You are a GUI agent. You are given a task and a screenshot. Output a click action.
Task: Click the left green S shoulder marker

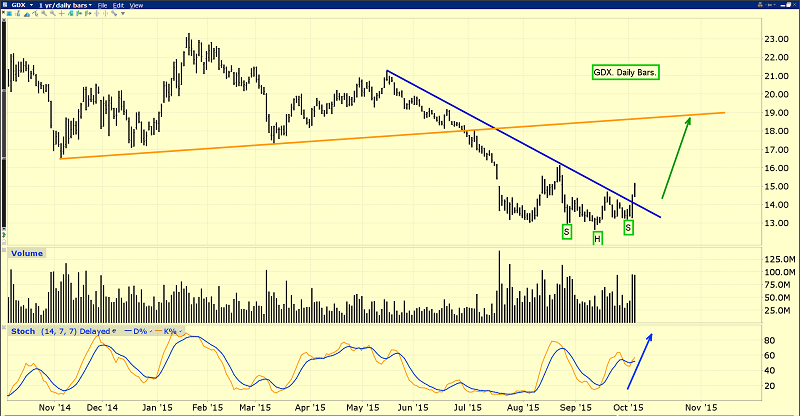pyautogui.click(x=566, y=232)
